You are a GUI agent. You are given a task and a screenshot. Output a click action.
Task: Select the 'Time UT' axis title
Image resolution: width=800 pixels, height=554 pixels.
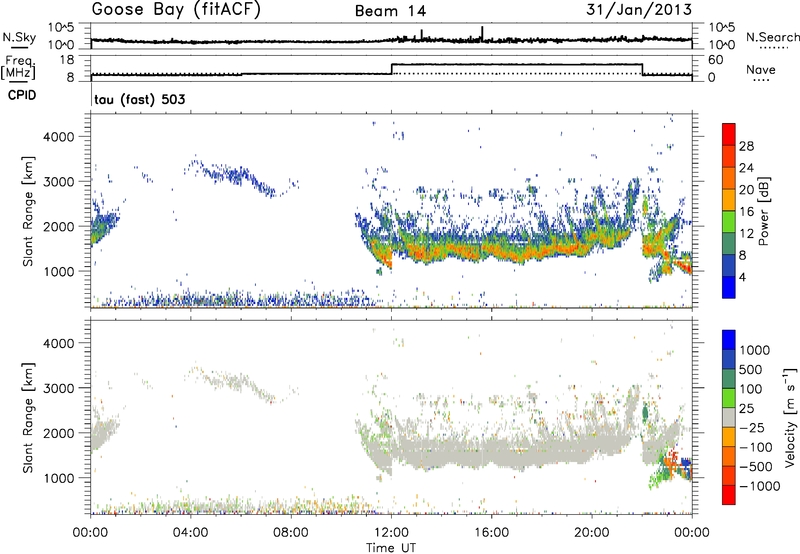click(x=391, y=548)
